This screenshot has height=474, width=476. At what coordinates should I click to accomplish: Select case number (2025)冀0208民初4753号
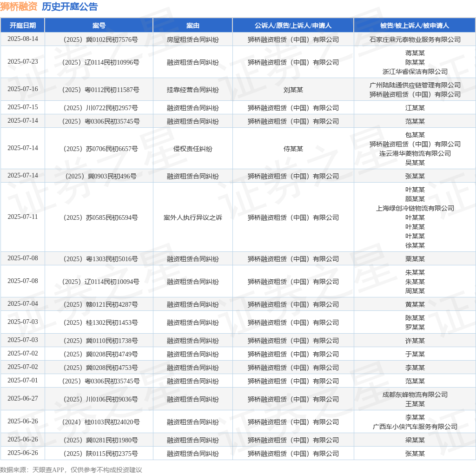point(99,368)
